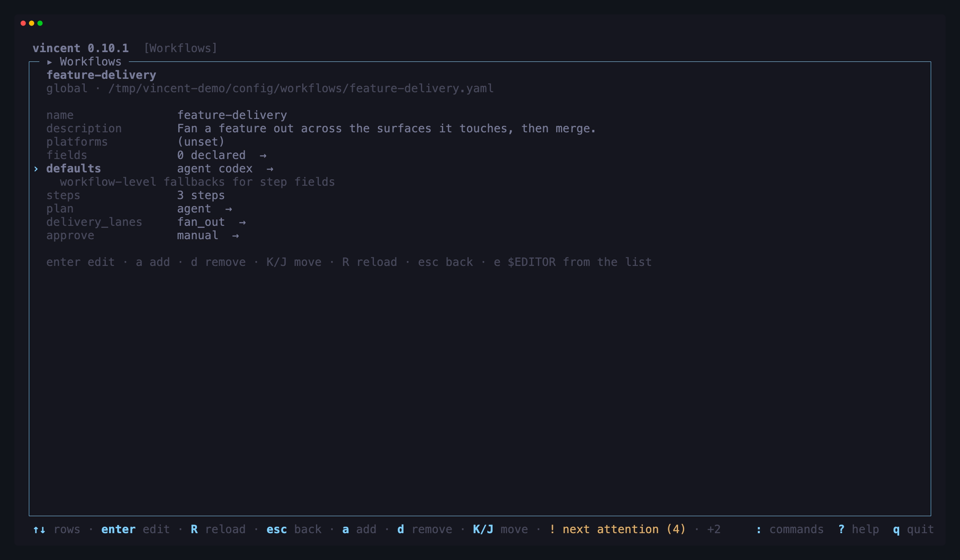Viewport: 960px width, 560px height.
Task: Select the description row label
Action: tap(84, 128)
